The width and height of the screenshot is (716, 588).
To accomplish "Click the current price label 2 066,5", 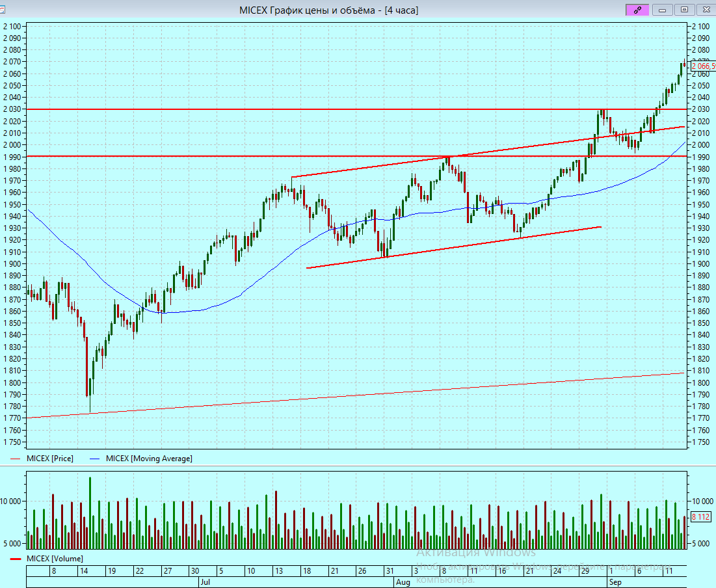I will 703,66.
